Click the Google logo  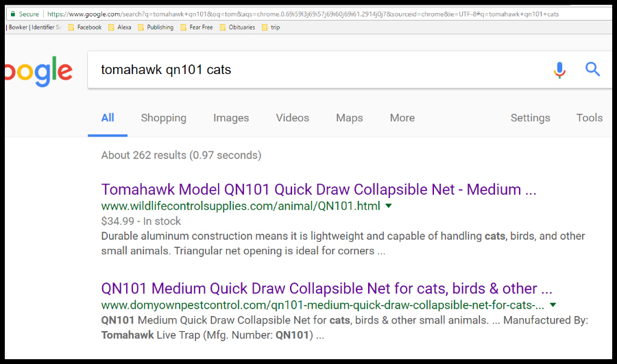[x=39, y=71]
